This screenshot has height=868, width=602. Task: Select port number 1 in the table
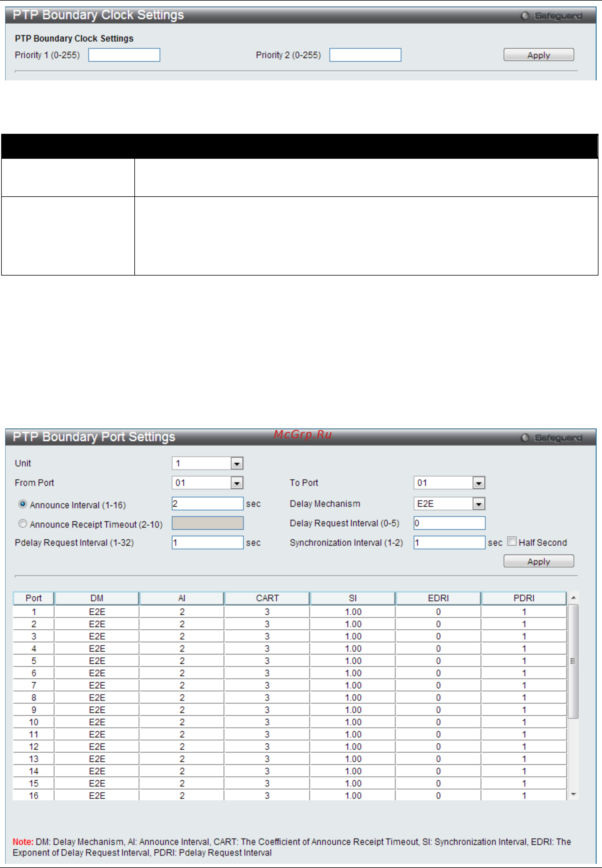(33, 612)
